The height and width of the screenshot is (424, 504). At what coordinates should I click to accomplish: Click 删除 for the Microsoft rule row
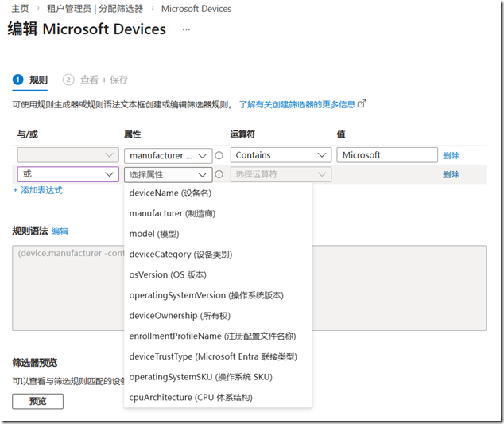point(451,156)
